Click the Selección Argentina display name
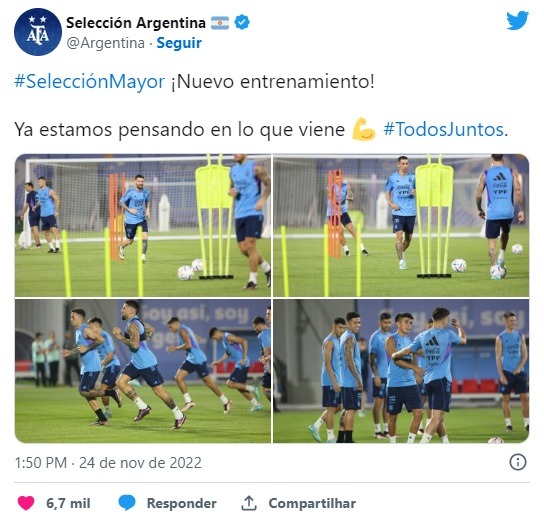The height and width of the screenshot is (516, 544). point(136,23)
